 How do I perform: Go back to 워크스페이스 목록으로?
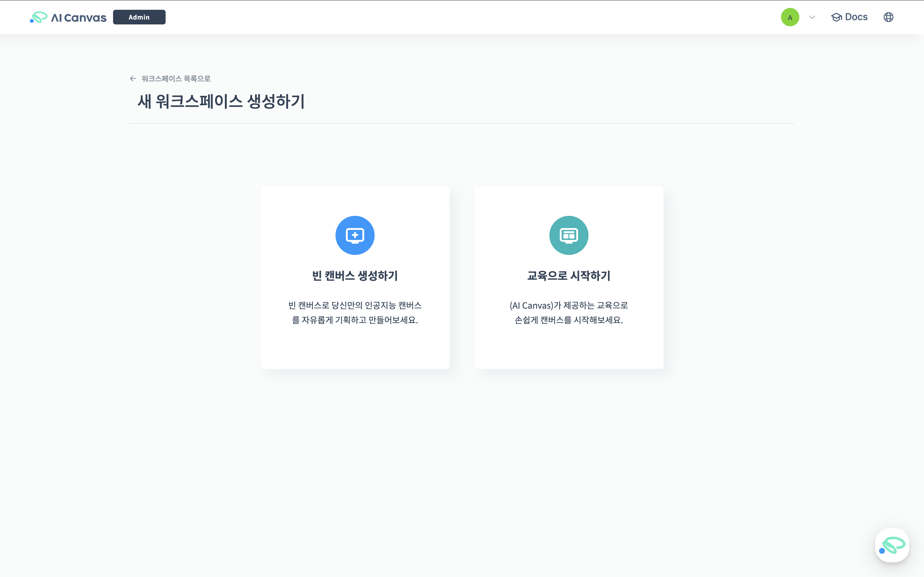click(176, 79)
